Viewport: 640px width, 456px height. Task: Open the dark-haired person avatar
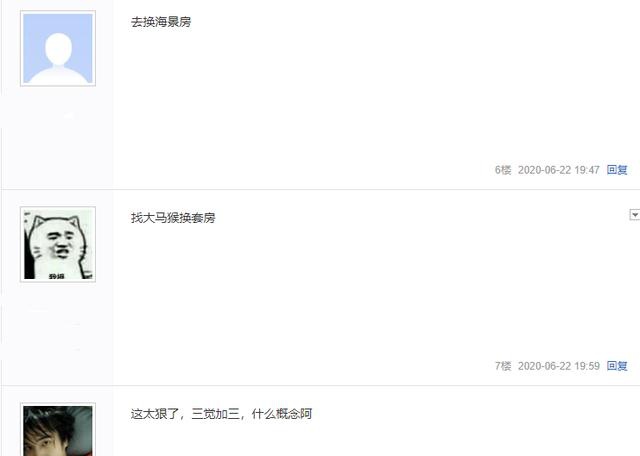[58, 429]
